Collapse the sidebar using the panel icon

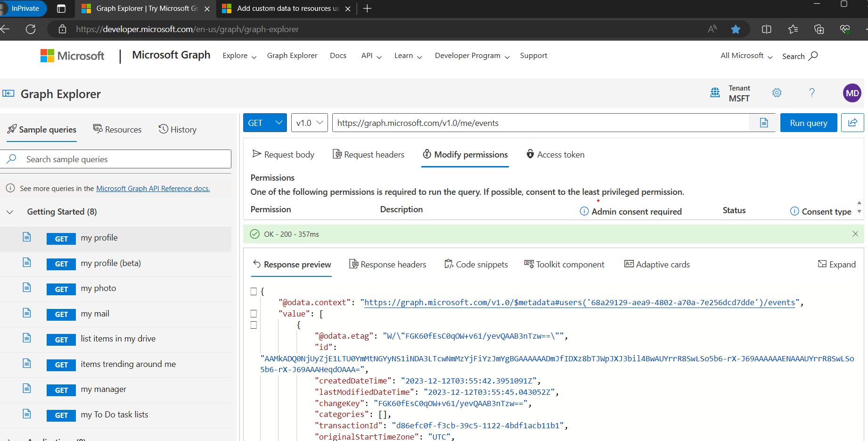pyautogui.click(x=8, y=93)
